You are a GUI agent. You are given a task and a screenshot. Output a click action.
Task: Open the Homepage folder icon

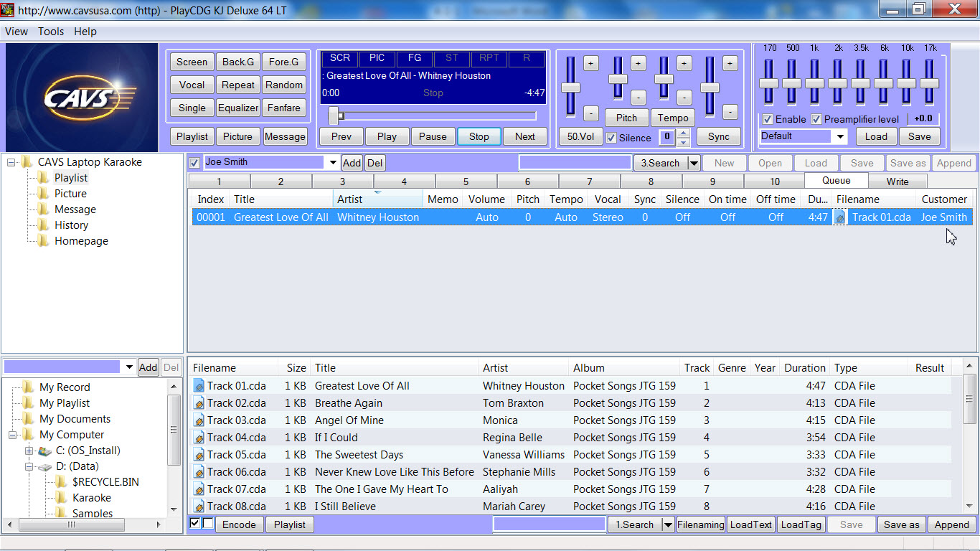click(x=44, y=241)
